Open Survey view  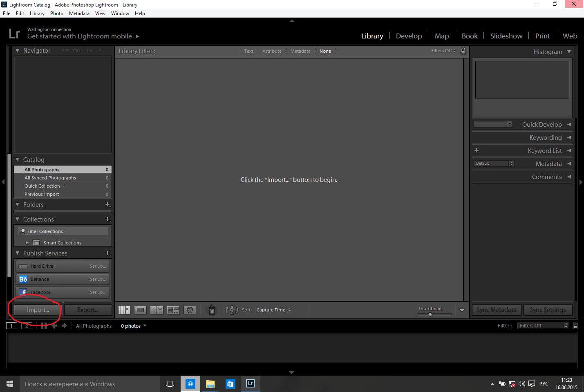[173, 310]
